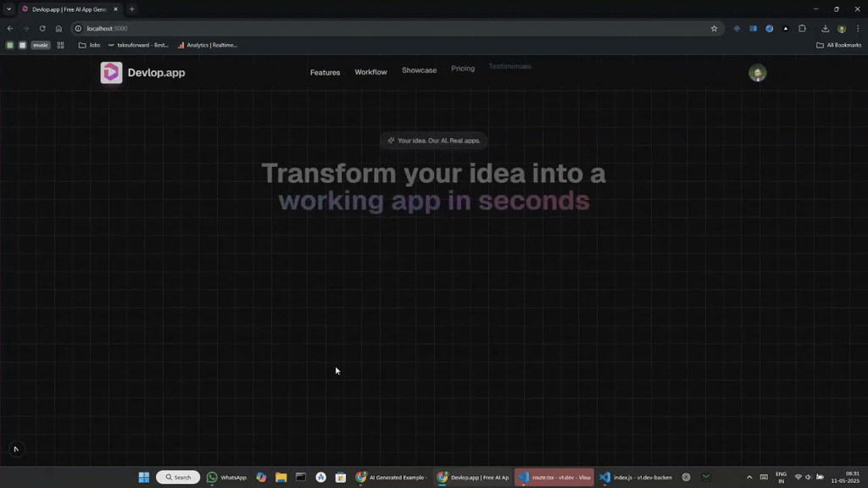868x488 pixels.
Task: Open a new browser tab
Action: (131, 9)
